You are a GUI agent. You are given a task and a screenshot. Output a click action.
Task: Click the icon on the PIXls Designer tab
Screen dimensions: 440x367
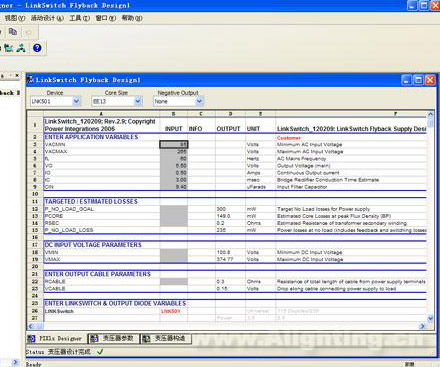pyautogui.click(x=31, y=339)
